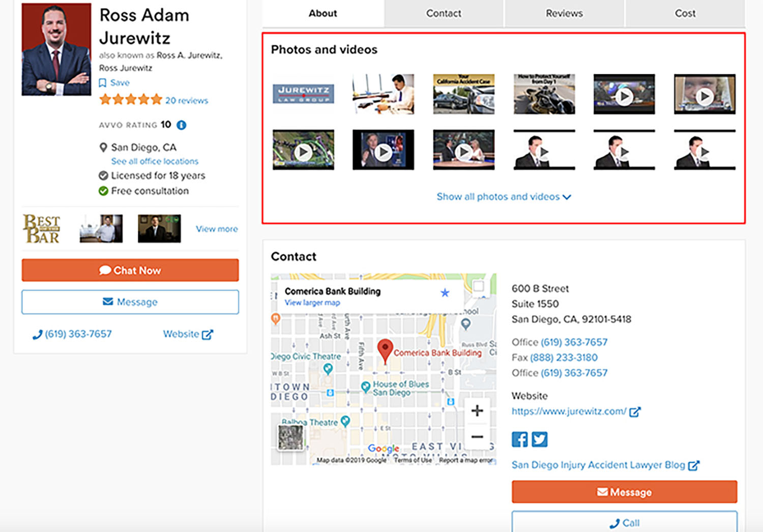Click the Twitter icon

coord(539,439)
